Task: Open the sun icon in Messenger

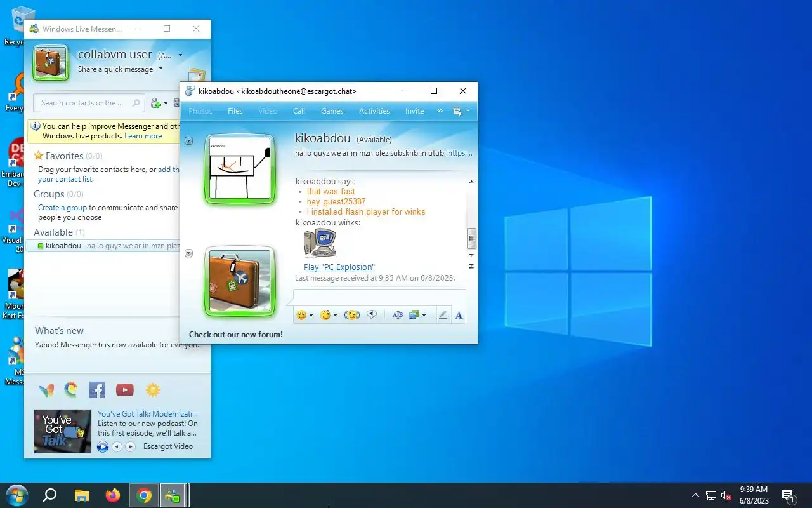Action: 153,390
